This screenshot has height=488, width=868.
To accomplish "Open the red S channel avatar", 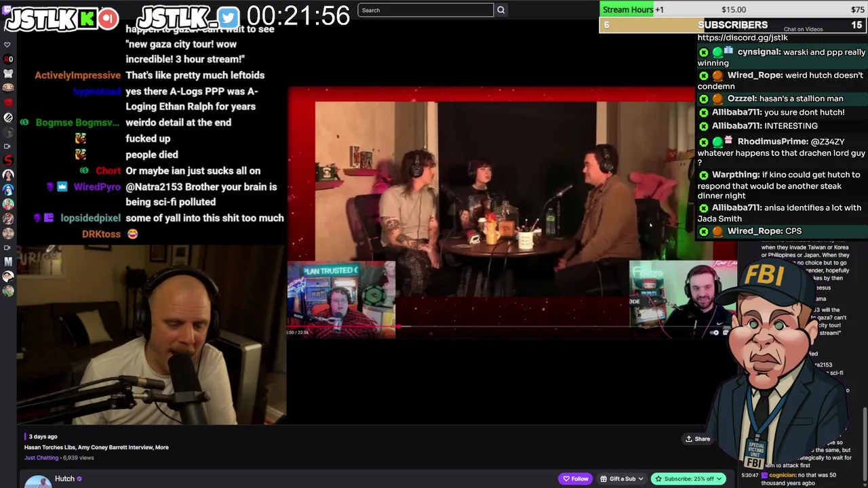I will click(7, 161).
